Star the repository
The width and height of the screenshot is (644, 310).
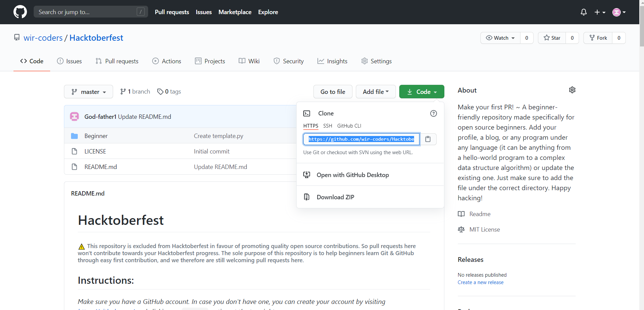point(552,38)
